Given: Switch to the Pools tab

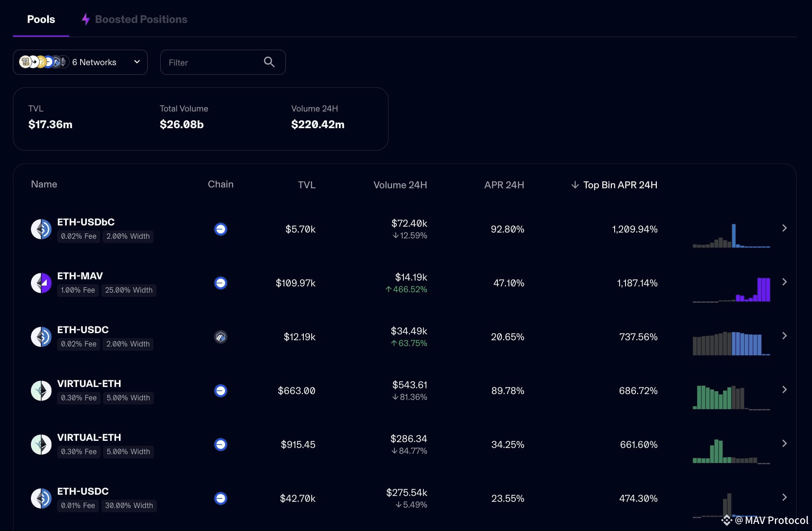Looking at the screenshot, I should pos(41,19).
